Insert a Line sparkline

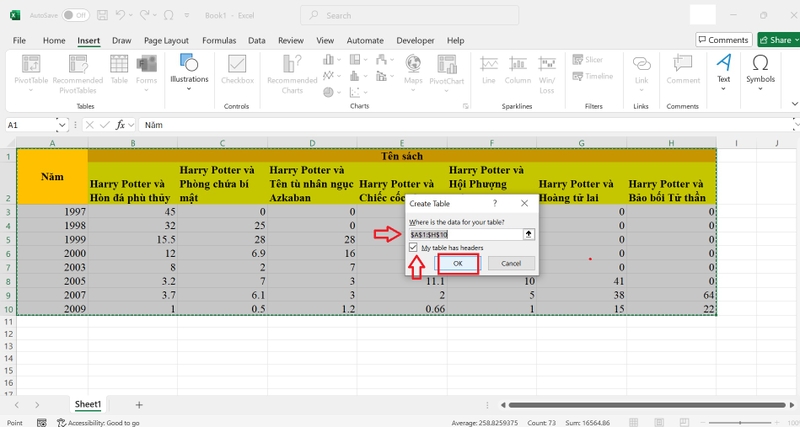(489, 69)
